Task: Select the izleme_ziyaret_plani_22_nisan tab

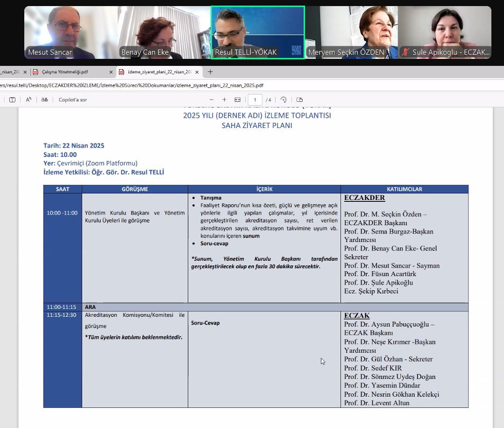Action: click(x=160, y=72)
